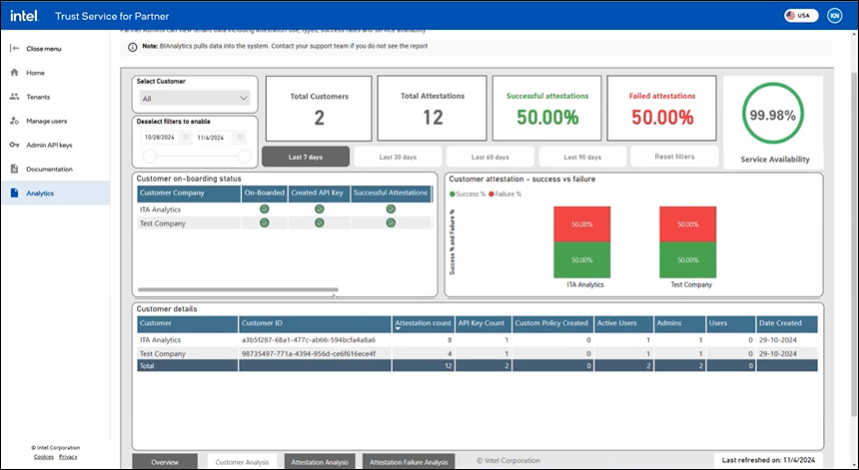Image resolution: width=859 pixels, height=470 pixels.
Task: Sort by API Key Count column header
Action: click(483, 324)
